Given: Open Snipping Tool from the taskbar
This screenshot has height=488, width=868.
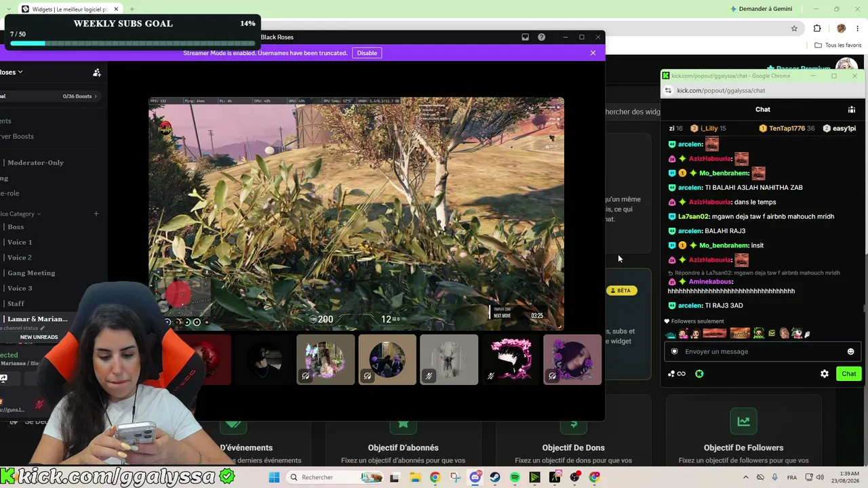Looking at the screenshot, I should 455,477.
